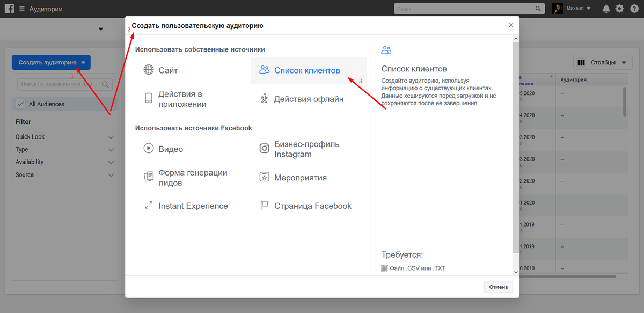Close the Создать пользовательскую аудиторию dialog
The width and height of the screenshot is (644, 313).
coord(511,25)
